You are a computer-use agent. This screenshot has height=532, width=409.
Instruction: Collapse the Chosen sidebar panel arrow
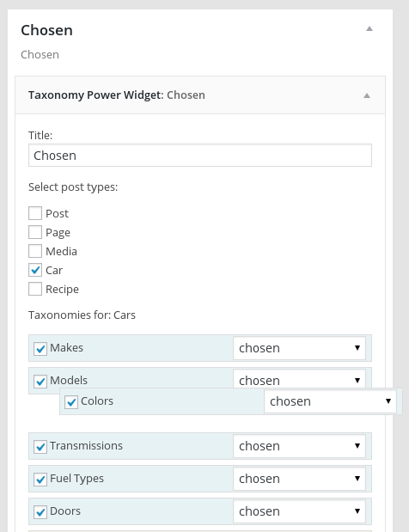click(369, 29)
